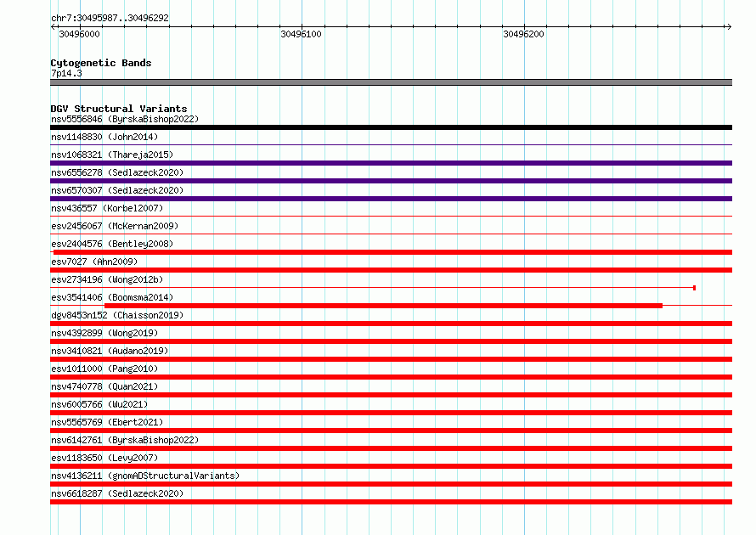Click the red nsv5565769 Ebert2021 variant bar

pyautogui.click(x=391, y=431)
